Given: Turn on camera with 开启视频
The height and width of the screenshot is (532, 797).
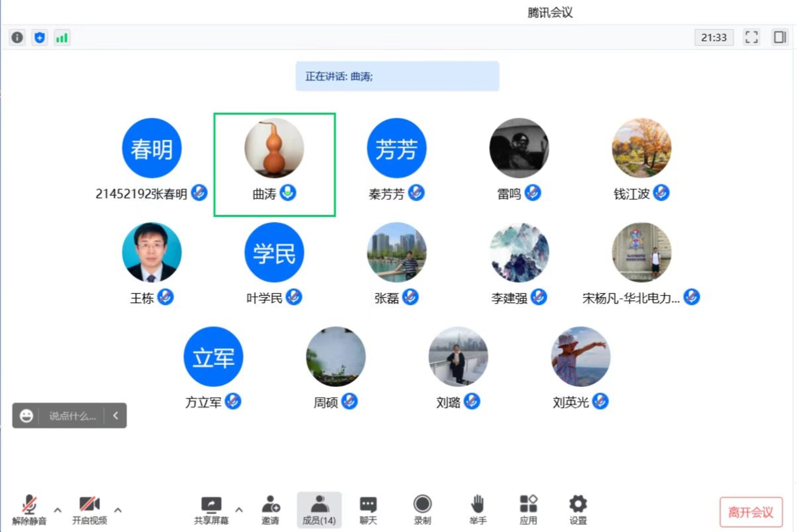Looking at the screenshot, I should pos(89,510).
